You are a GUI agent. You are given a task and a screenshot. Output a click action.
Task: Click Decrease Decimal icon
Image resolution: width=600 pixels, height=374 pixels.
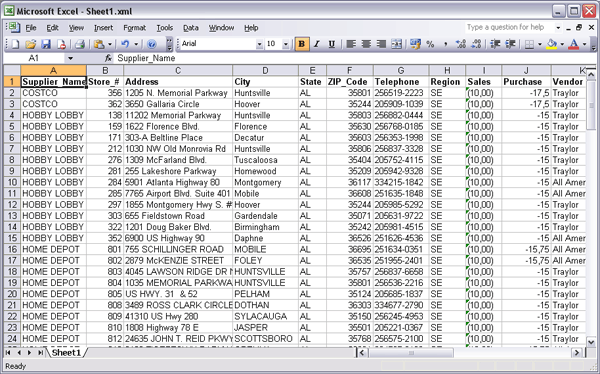[476, 44]
